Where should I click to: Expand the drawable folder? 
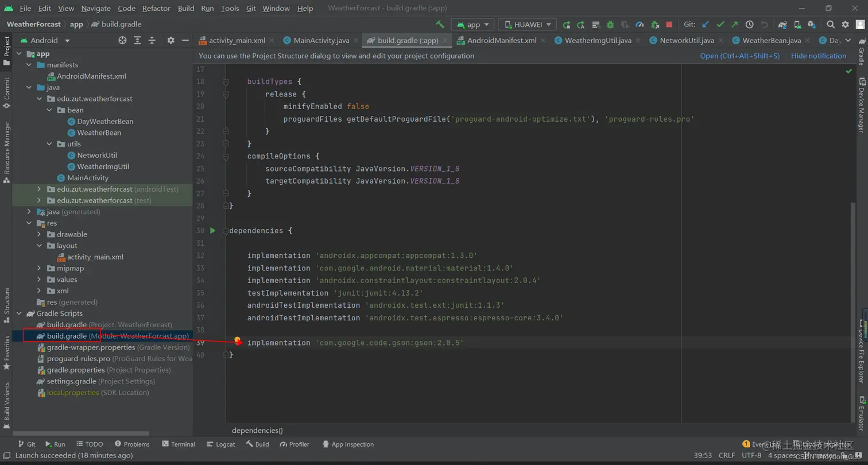pos(39,234)
